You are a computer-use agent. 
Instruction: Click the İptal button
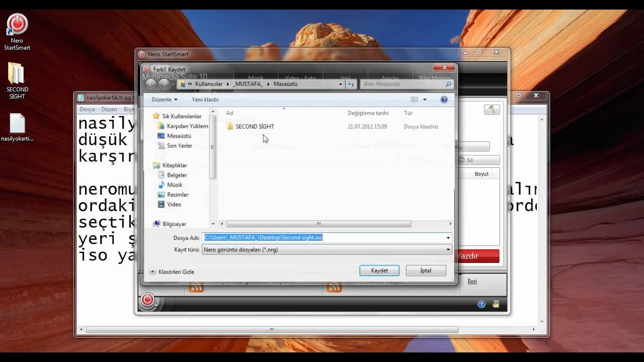point(426,270)
